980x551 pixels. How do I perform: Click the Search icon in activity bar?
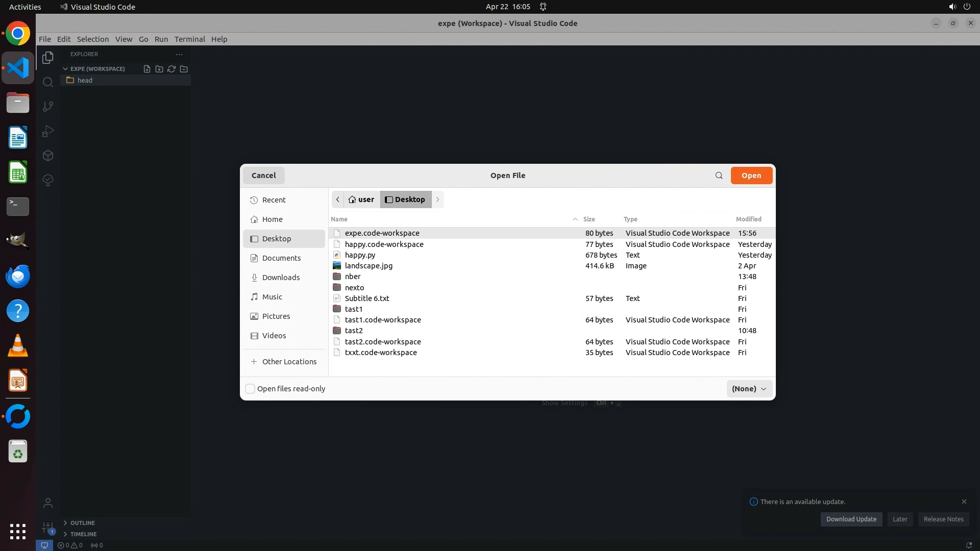click(48, 82)
